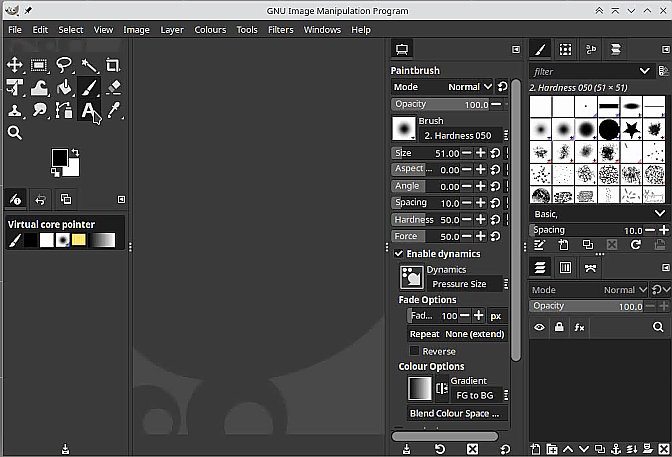Open the Paintbrush Mode dropdown
The width and height of the screenshot is (672, 457).
coord(442,87)
